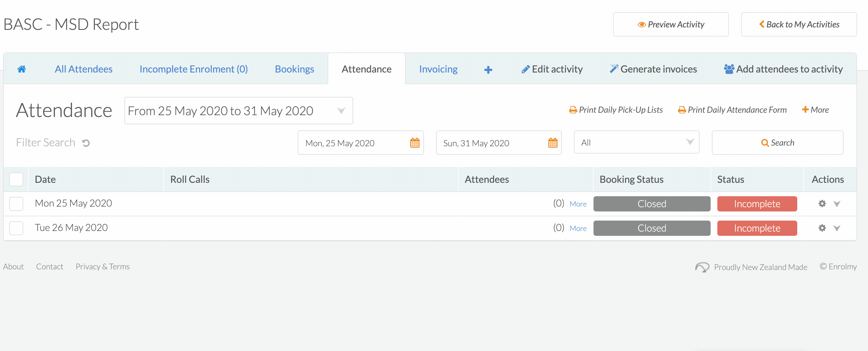The height and width of the screenshot is (351, 868).
Task: Click the plus add-tab icon
Action: pos(488,70)
